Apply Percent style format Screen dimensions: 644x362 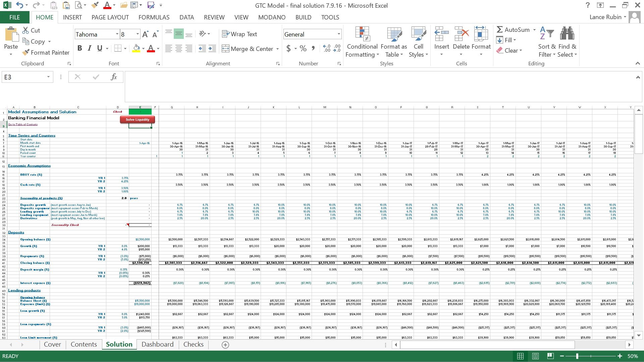(303, 49)
